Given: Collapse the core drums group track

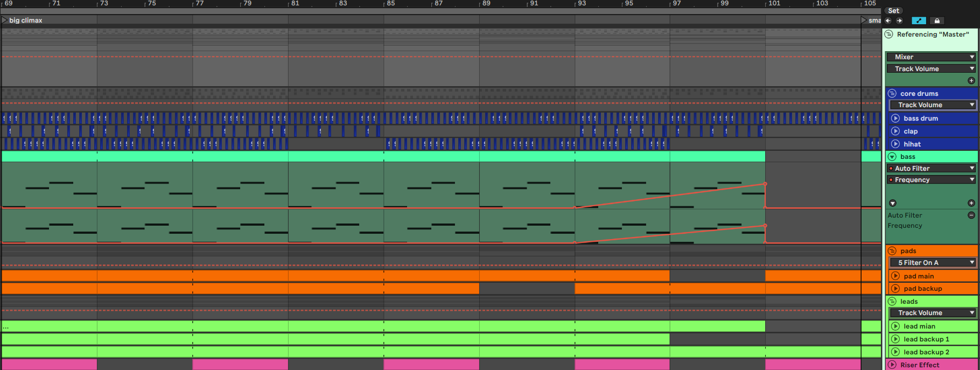Looking at the screenshot, I should point(892,94).
